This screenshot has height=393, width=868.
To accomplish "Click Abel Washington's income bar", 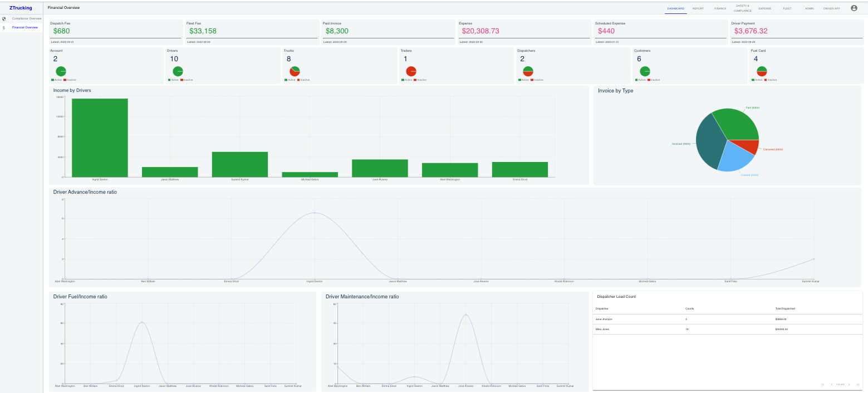I will [x=450, y=170].
